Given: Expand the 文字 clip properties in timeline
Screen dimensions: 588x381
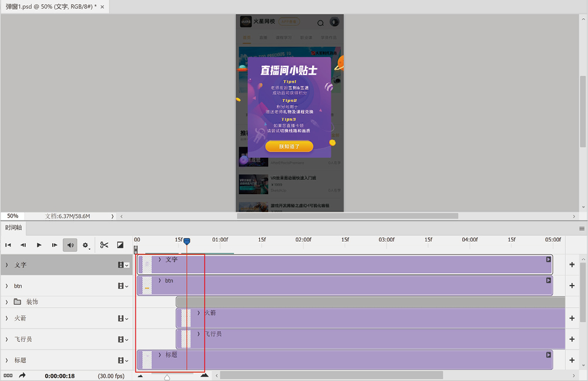Looking at the screenshot, I should (160, 260).
